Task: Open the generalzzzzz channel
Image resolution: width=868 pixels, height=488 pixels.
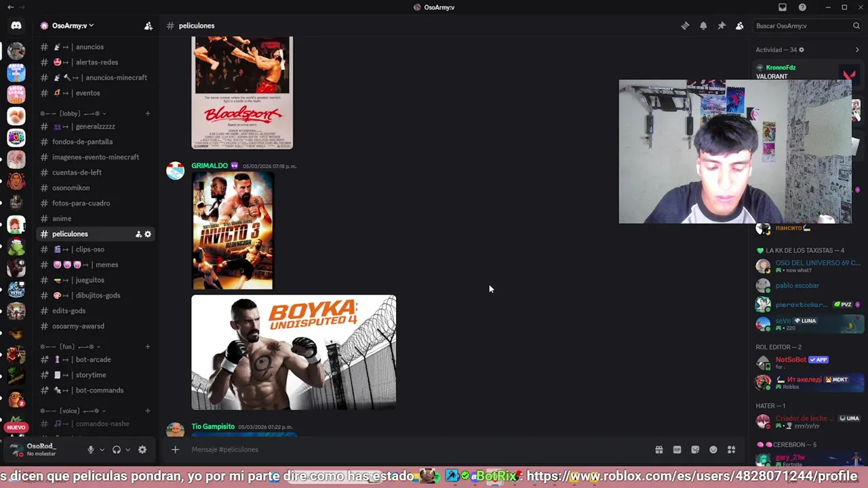Action: (x=96, y=127)
